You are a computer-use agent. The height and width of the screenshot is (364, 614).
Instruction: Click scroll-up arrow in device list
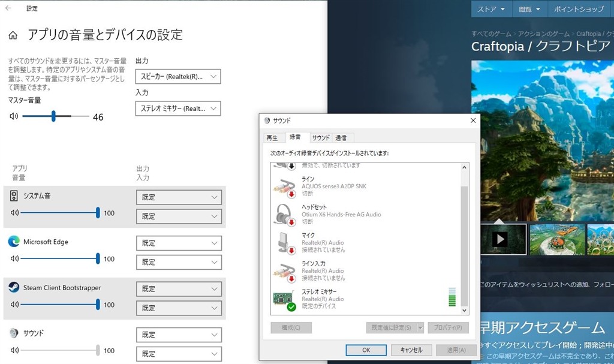point(465,167)
